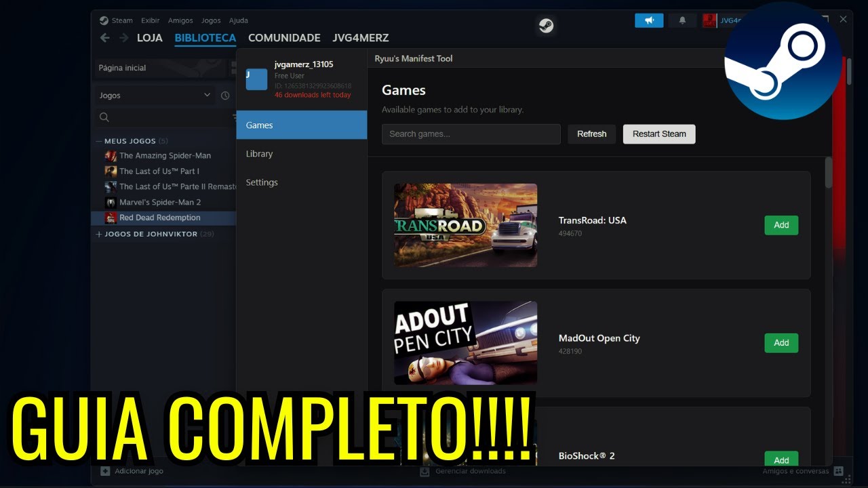Focus the Search games input field
The height and width of the screenshot is (488, 868).
pyautogui.click(x=471, y=134)
